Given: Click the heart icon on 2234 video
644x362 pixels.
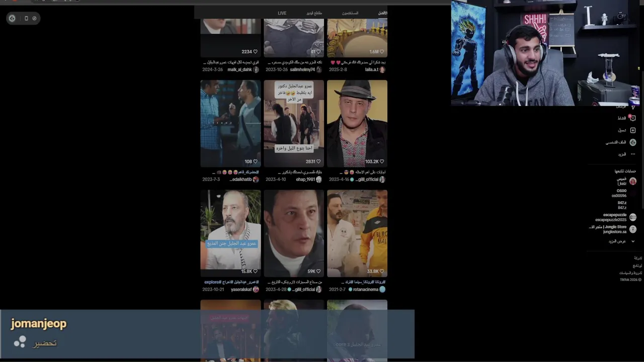Looking at the screenshot, I should tap(255, 52).
